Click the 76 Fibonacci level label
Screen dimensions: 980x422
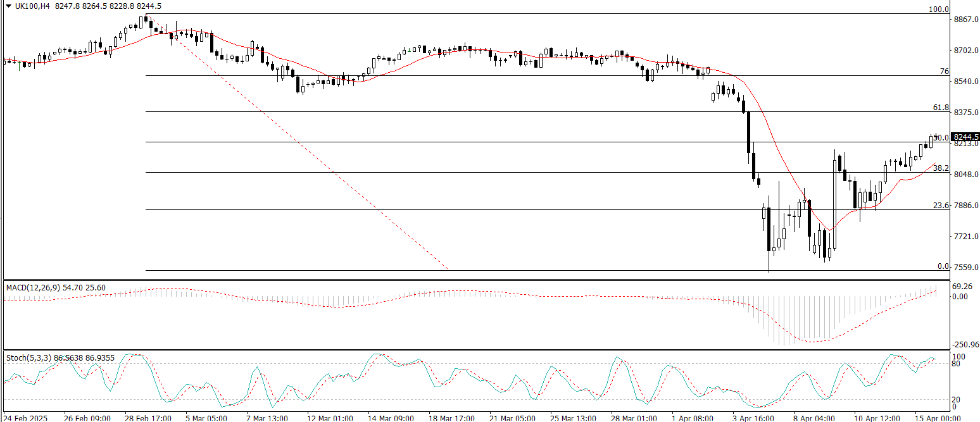(x=944, y=71)
